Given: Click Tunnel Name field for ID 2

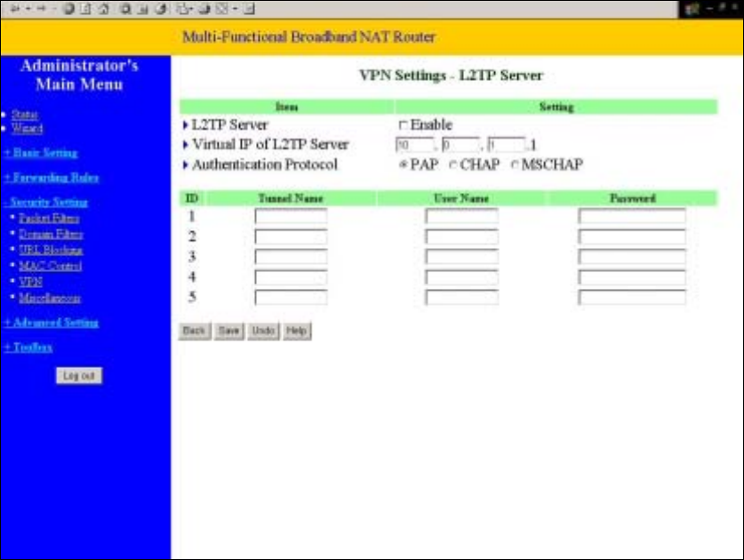Looking at the screenshot, I should click(291, 236).
